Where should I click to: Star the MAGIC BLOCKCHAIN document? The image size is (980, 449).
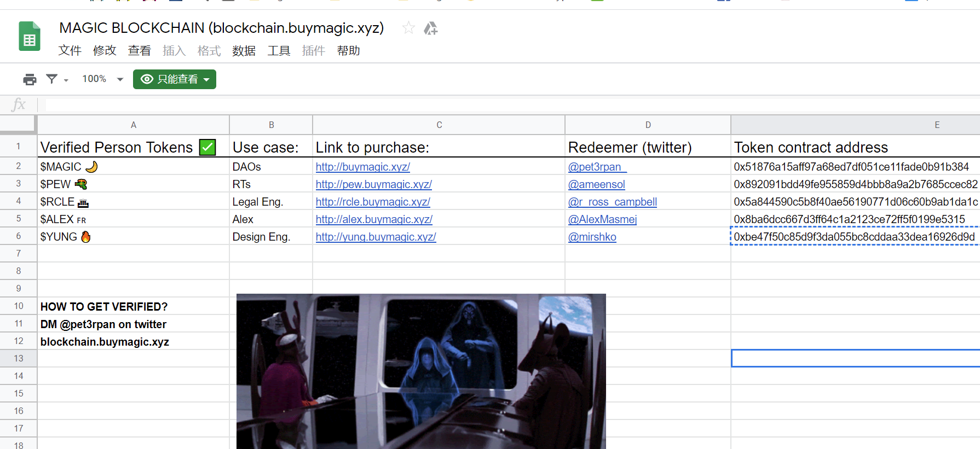click(408, 28)
